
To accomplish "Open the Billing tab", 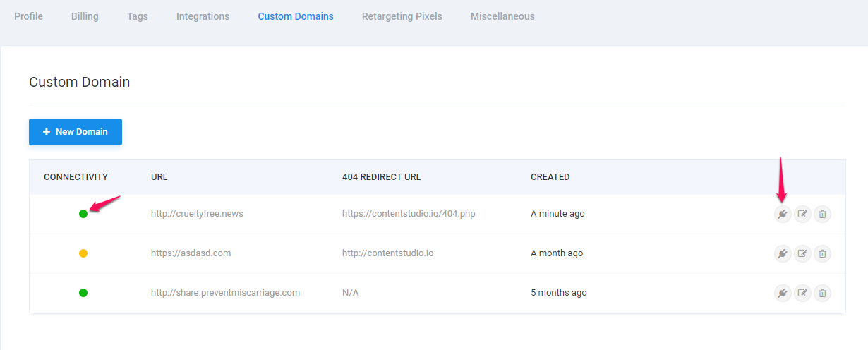I will pos(85,16).
